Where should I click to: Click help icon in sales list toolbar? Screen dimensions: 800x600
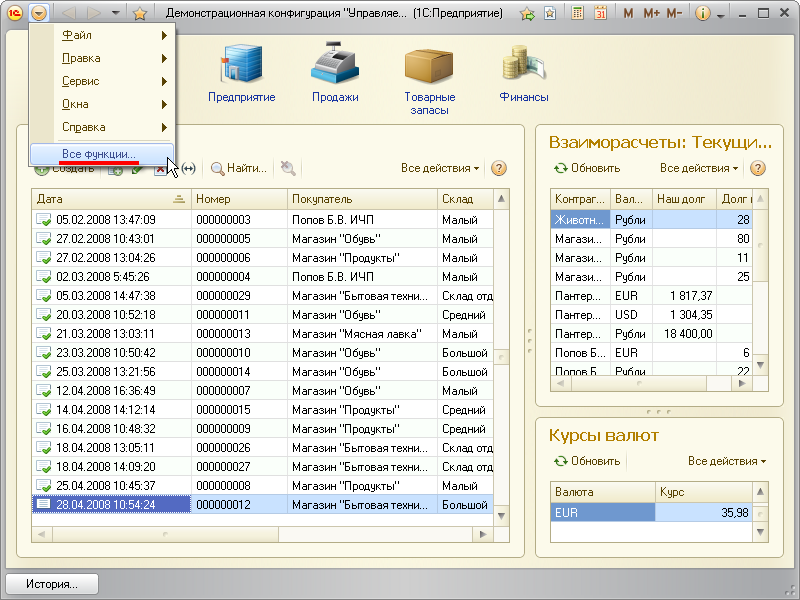pyautogui.click(x=499, y=168)
